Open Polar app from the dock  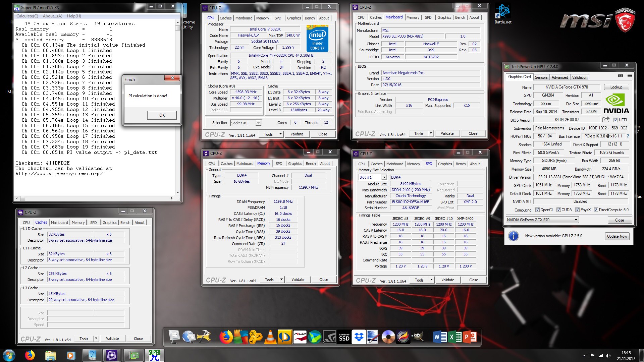point(300,337)
